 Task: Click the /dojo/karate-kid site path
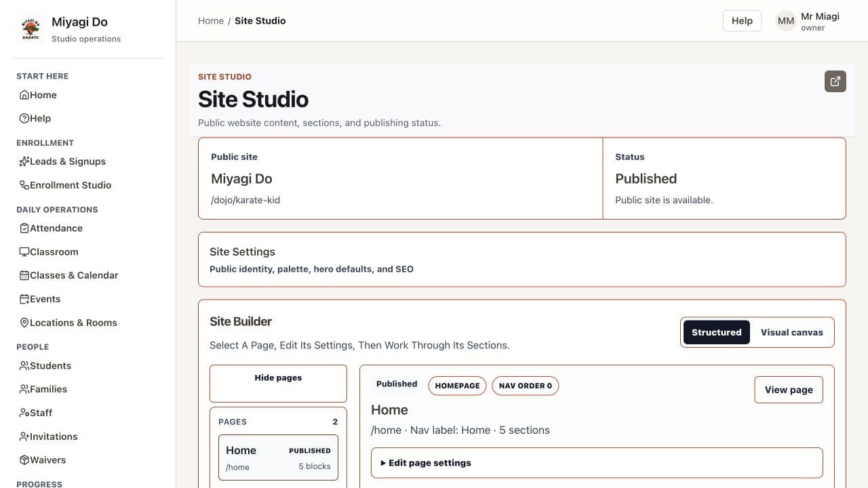[245, 200]
